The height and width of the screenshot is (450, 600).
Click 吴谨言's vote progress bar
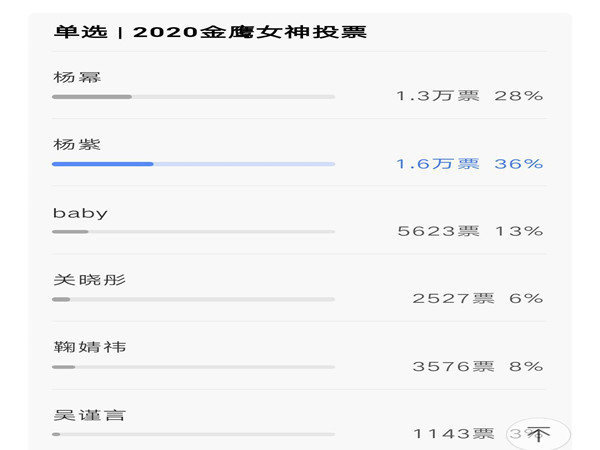(x=194, y=434)
